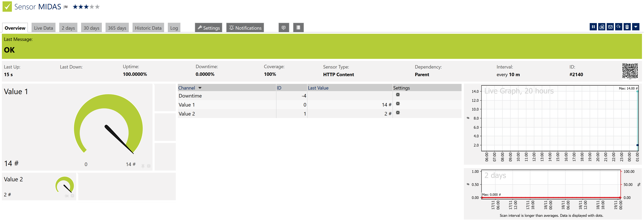The height and width of the screenshot is (220, 644).
Task: Click the Value 2 channel row name
Action: pyautogui.click(x=186, y=114)
